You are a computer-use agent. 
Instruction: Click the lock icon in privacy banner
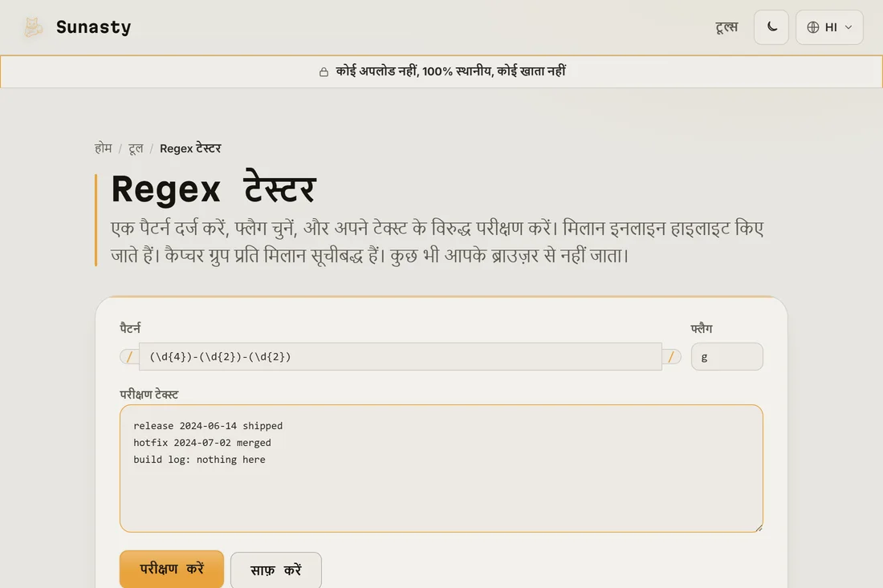323,72
